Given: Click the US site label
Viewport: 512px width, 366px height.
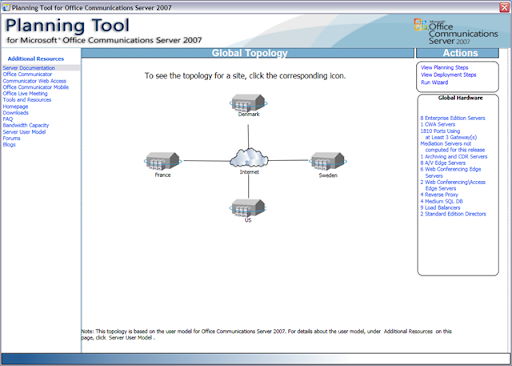Looking at the screenshot, I should [248, 220].
